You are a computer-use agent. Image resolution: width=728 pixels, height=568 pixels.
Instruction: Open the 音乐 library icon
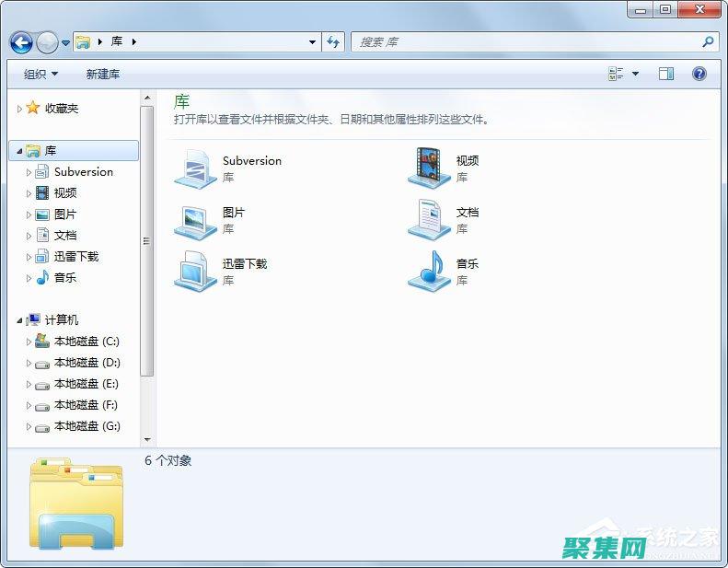pyautogui.click(x=429, y=271)
